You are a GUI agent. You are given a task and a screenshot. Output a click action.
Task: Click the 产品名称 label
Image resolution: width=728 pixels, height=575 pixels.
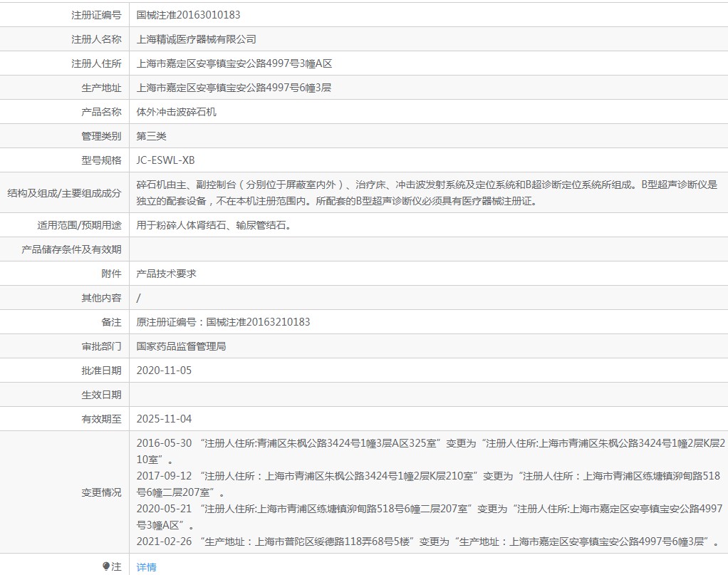pos(101,111)
